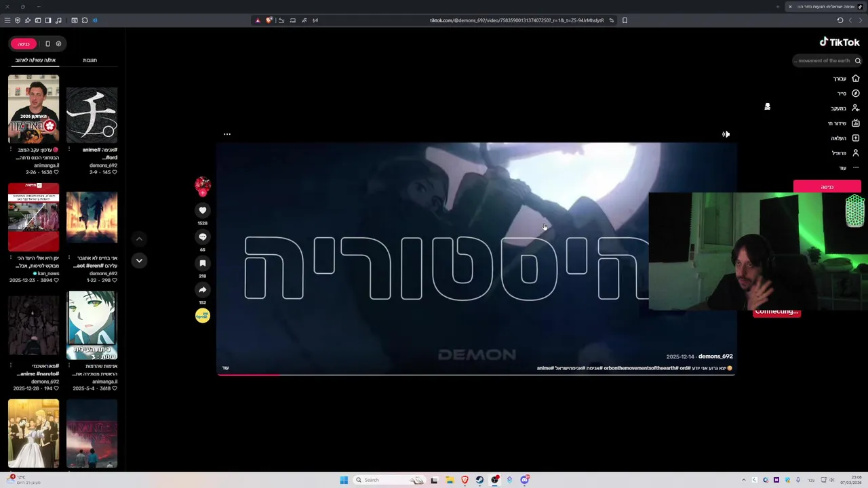
Task: Click the pink login button at top left
Action: click(24, 44)
